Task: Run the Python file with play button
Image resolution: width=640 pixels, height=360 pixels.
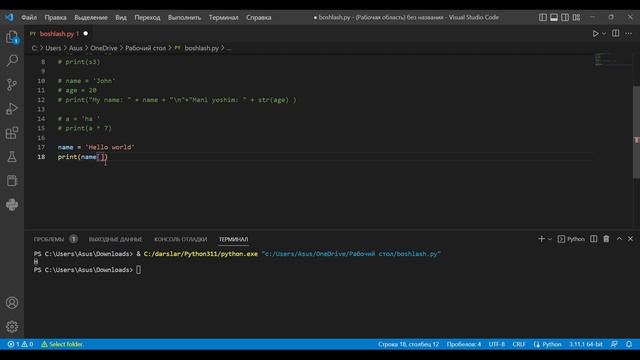Action: pos(596,33)
